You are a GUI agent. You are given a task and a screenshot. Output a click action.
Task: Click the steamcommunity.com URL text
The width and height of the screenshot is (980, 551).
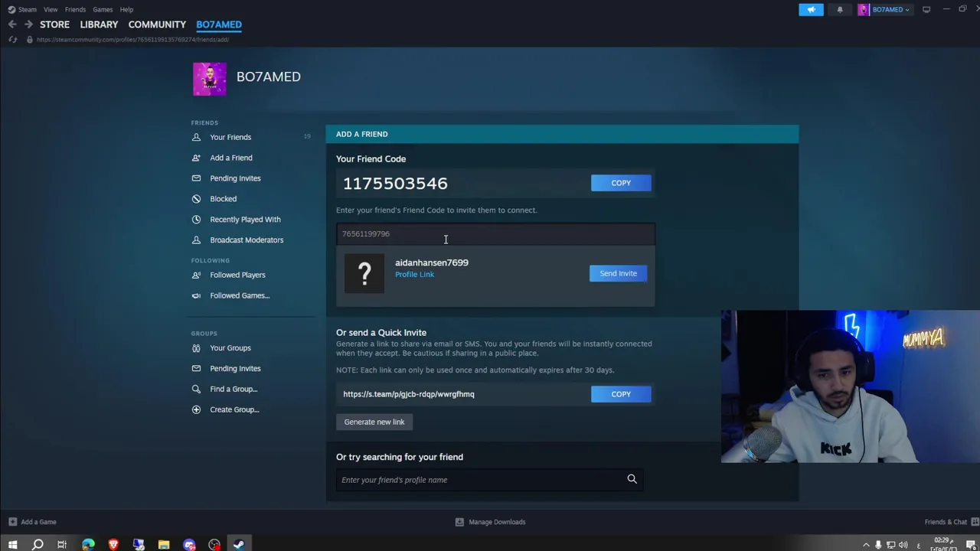132,39
